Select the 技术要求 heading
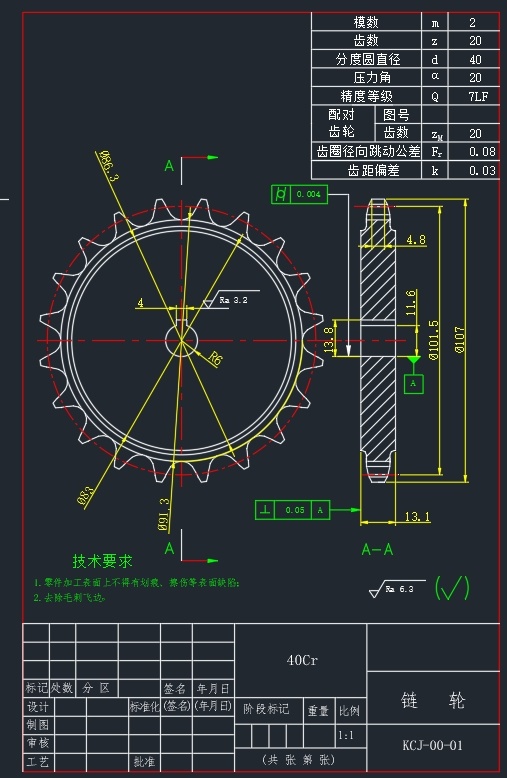This screenshot has width=507, height=778. pyautogui.click(x=102, y=561)
